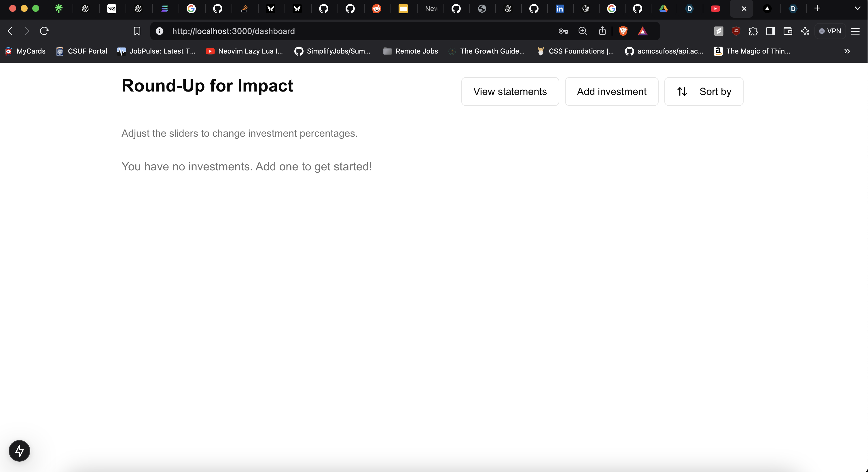This screenshot has width=868, height=472.
Task: Click the Add investment button
Action: (x=611, y=92)
